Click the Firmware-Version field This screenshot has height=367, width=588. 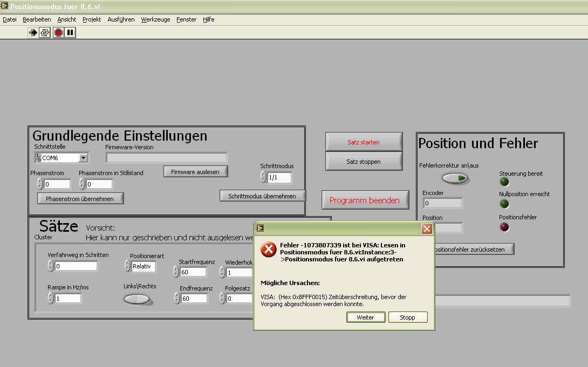tap(167, 158)
